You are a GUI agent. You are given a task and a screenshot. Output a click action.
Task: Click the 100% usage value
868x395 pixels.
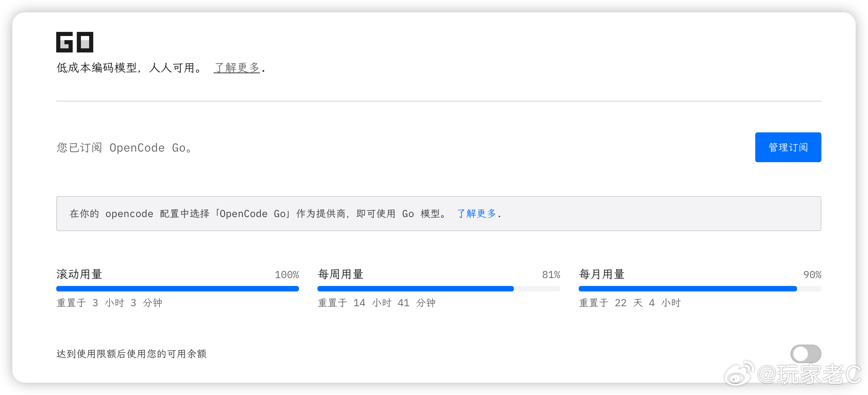287,275
